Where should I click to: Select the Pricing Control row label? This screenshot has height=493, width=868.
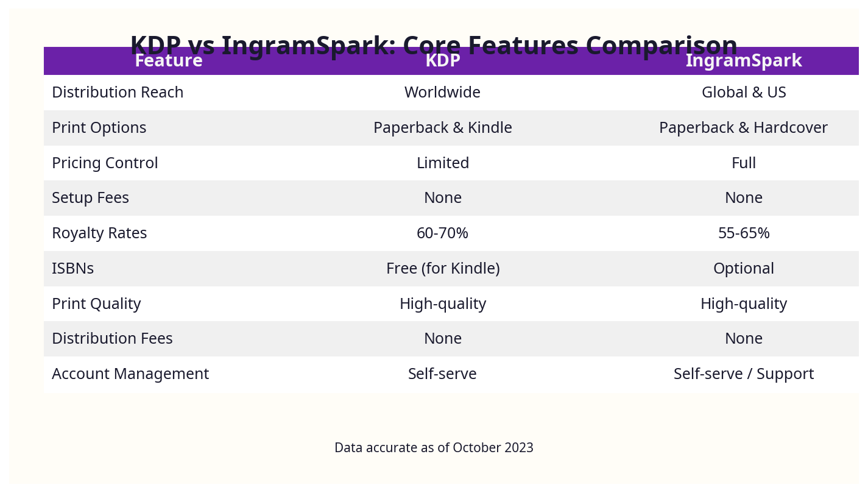(x=105, y=163)
